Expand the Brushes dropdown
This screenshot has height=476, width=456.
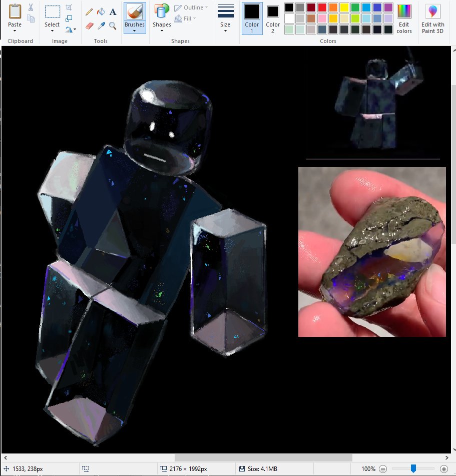pyautogui.click(x=135, y=30)
